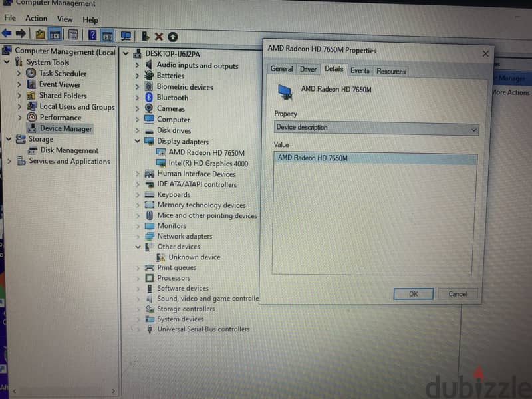This screenshot has width=532, height=399.
Task: Select the IDE ATA/ATAPI controllers category
Action: [197, 184]
